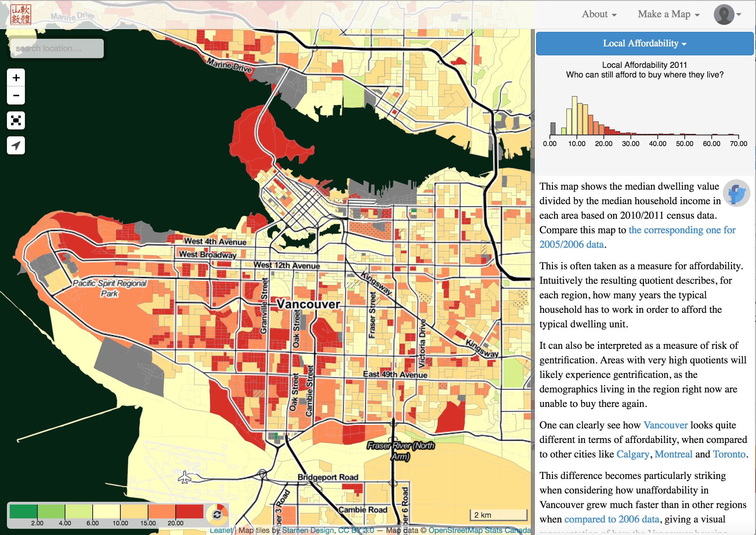The width and height of the screenshot is (756, 535).
Task: Click the light green legend swatch before 6.00
Action: tap(79, 511)
